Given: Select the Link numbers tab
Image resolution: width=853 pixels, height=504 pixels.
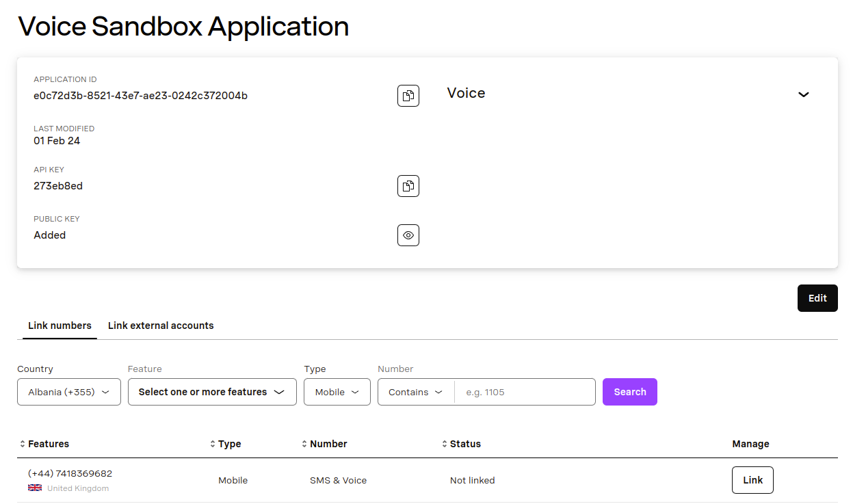Looking at the screenshot, I should click(x=59, y=326).
